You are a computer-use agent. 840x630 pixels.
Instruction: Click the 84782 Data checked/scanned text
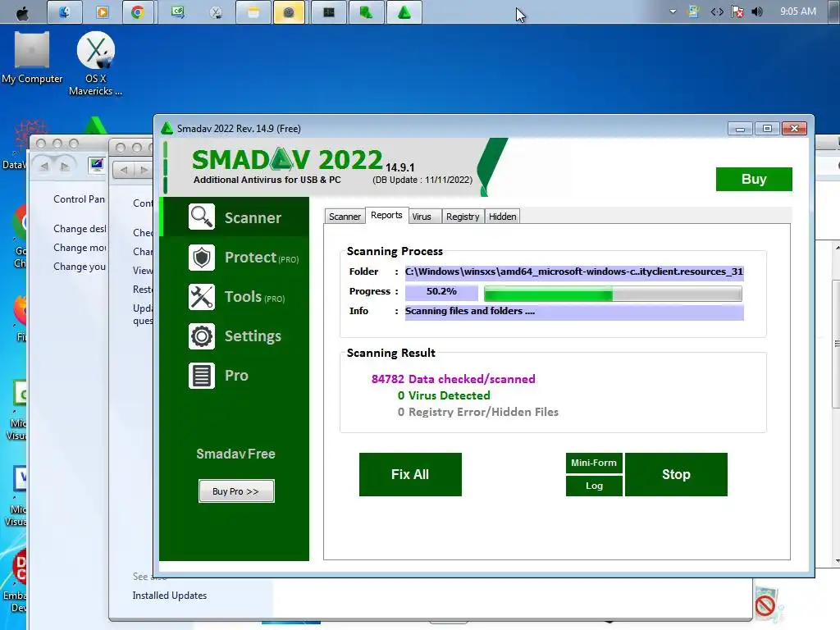(x=453, y=379)
